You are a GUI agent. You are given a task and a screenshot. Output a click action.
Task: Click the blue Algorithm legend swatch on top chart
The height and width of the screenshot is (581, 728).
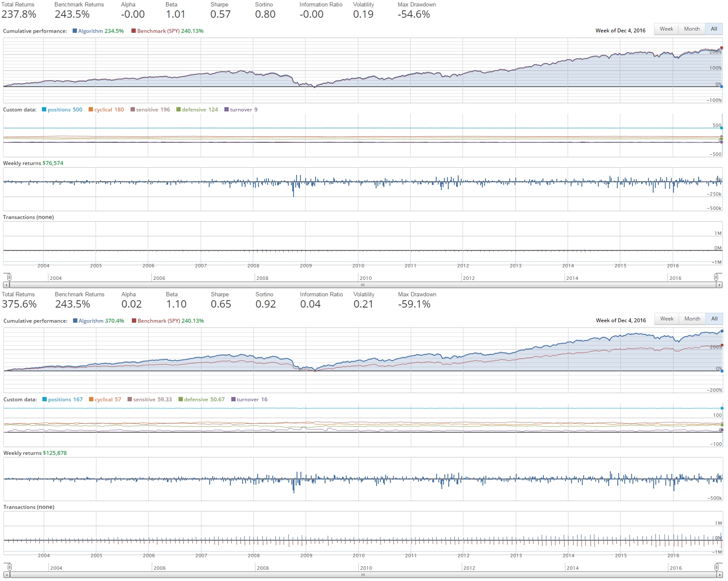click(x=74, y=31)
